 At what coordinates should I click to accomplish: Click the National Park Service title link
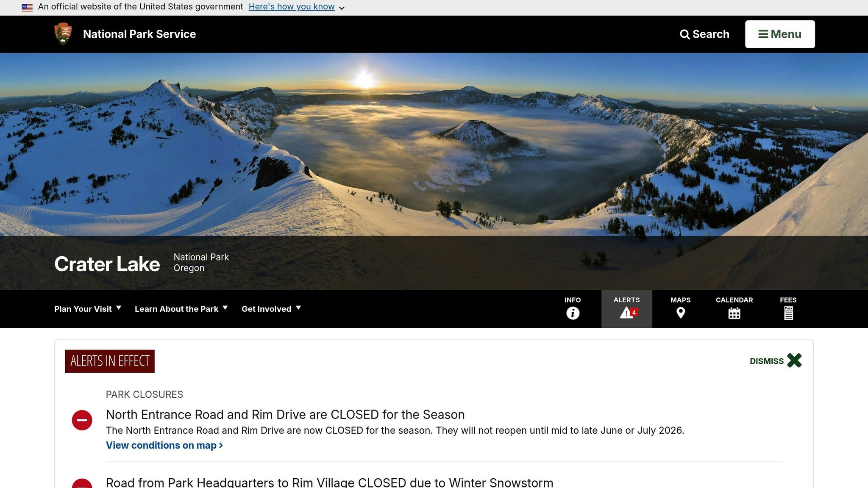(x=139, y=34)
